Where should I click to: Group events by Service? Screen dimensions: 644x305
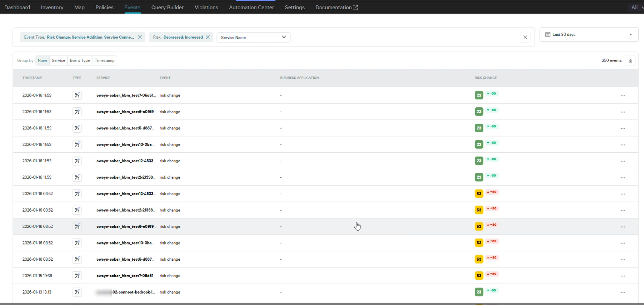coord(58,60)
